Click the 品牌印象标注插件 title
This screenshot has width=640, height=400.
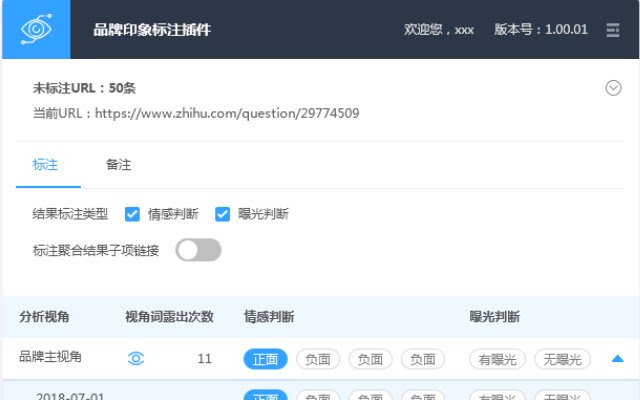coord(152,30)
